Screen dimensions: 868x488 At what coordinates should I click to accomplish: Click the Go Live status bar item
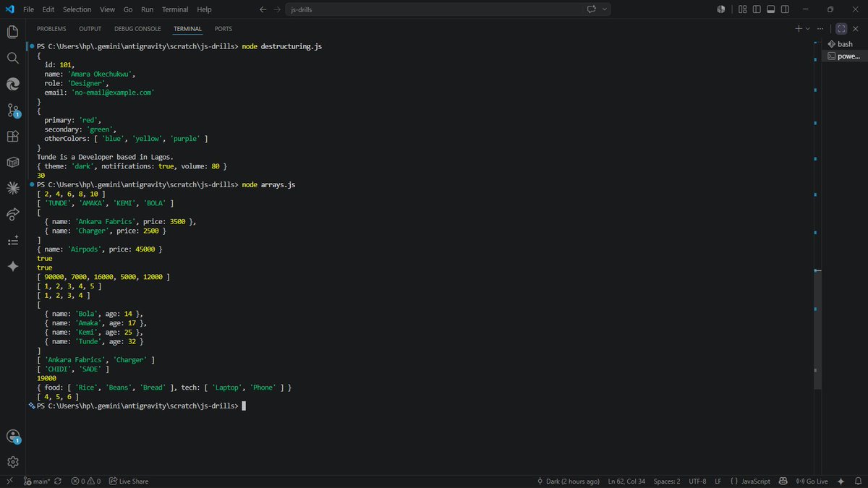coord(812,481)
